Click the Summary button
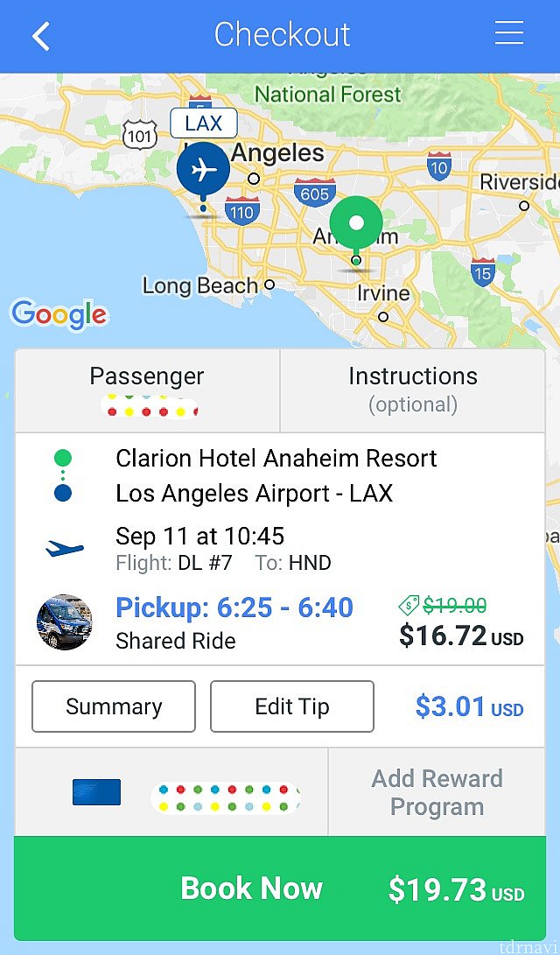560x955 pixels. (114, 706)
